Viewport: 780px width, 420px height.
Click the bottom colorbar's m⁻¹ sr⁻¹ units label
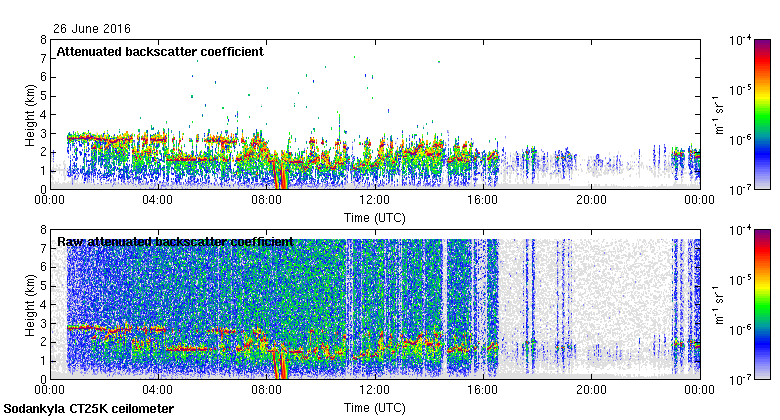719,305
